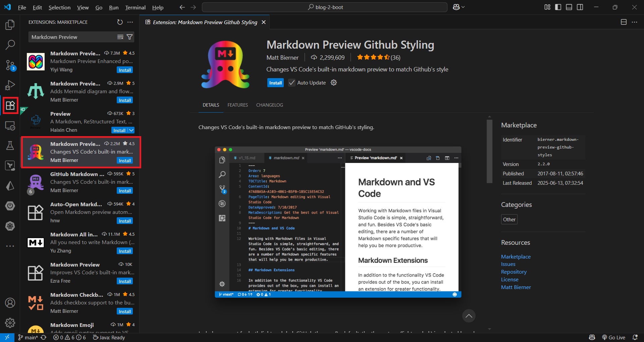Viewport: 644px width, 342px height.
Task: Open the Other category tag
Action: 509,219
